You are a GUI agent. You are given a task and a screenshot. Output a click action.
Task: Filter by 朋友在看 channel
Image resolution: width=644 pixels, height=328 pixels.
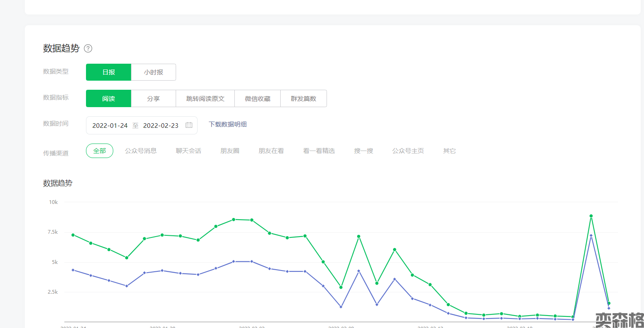pyautogui.click(x=271, y=151)
